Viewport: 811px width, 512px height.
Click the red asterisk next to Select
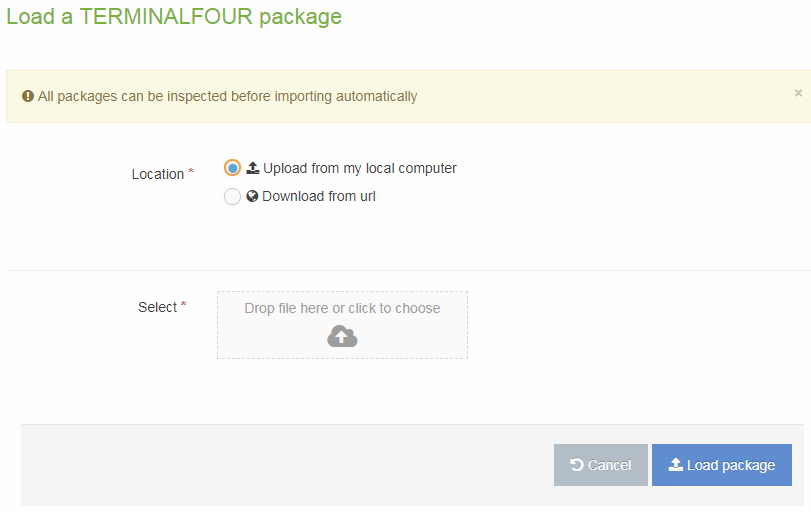(x=184, y=306)
